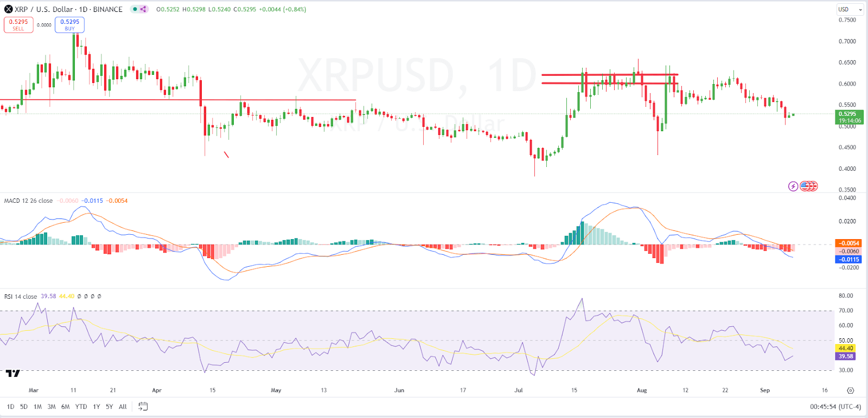Screen dimensions: 868x418
Task: Click the pink -0.0060 histogram value label
Action: [x=848, y=251]
